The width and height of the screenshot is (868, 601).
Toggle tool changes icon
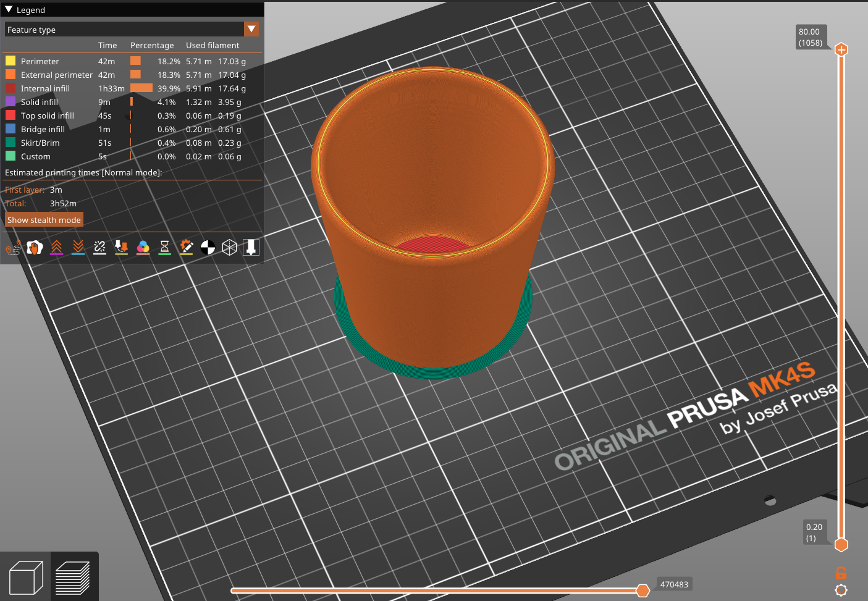tap(121, 248)
